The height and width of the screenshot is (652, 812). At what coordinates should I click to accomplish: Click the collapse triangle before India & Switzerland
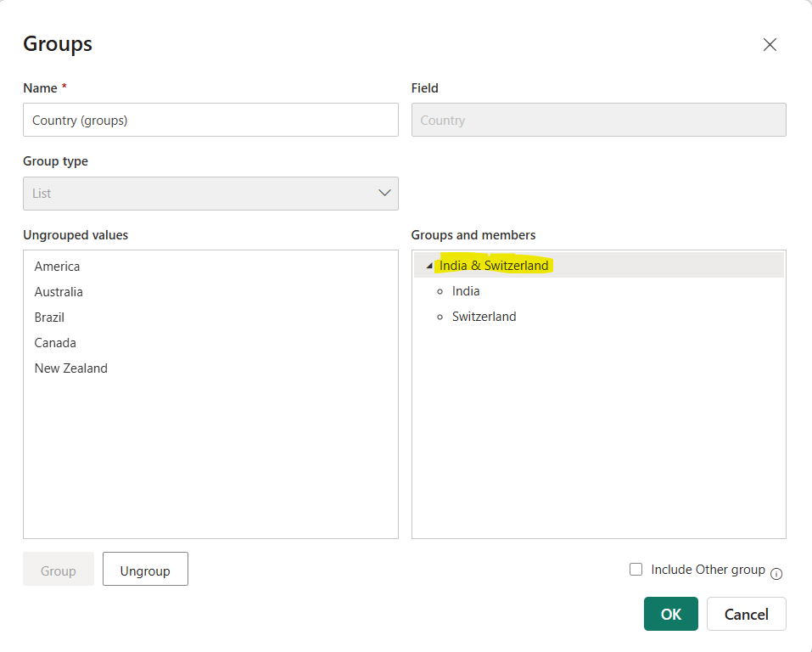pyautogui.click(x=428, y=265)
